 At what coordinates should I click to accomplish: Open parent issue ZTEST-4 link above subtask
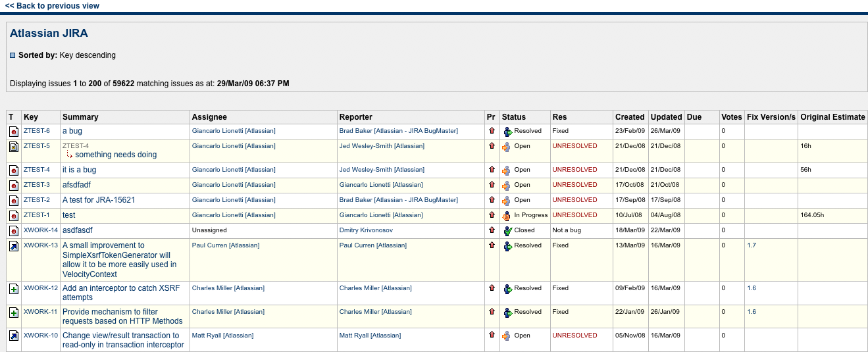tap(76, 146)
